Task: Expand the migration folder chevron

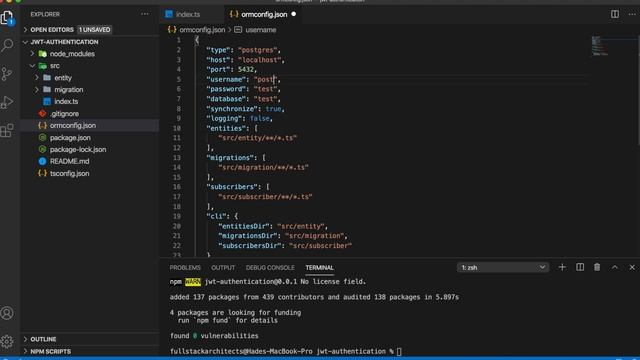Action: [x=37, y=89]
